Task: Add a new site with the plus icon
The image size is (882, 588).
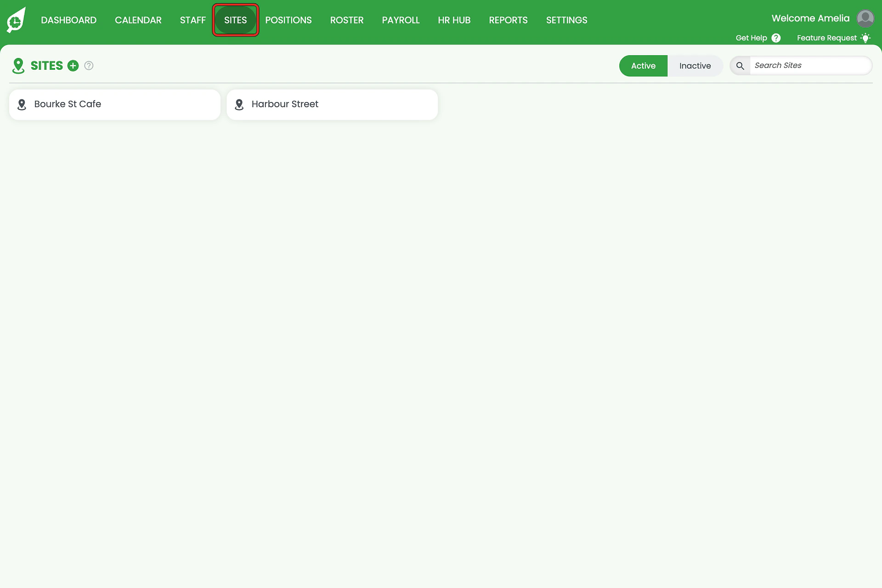Action: [73, 66]
